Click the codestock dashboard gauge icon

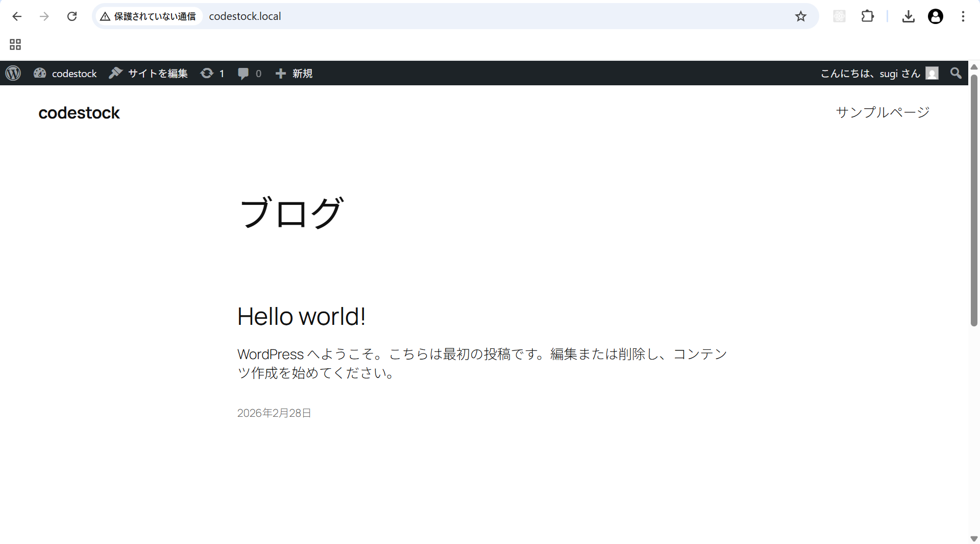click(40, 73)
